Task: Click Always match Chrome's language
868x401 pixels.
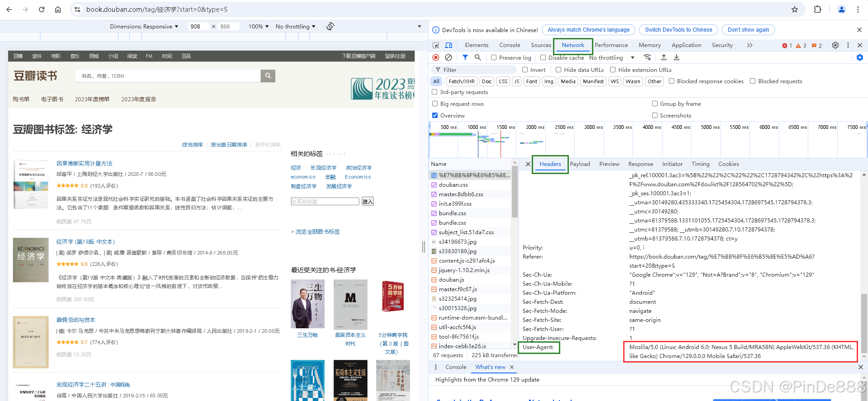Action: 588,30
